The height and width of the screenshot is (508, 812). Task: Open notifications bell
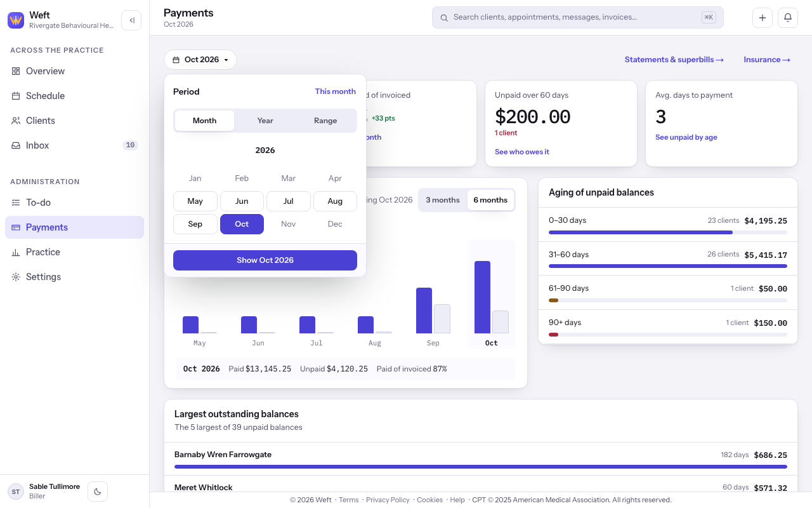(x=788, y=18)
